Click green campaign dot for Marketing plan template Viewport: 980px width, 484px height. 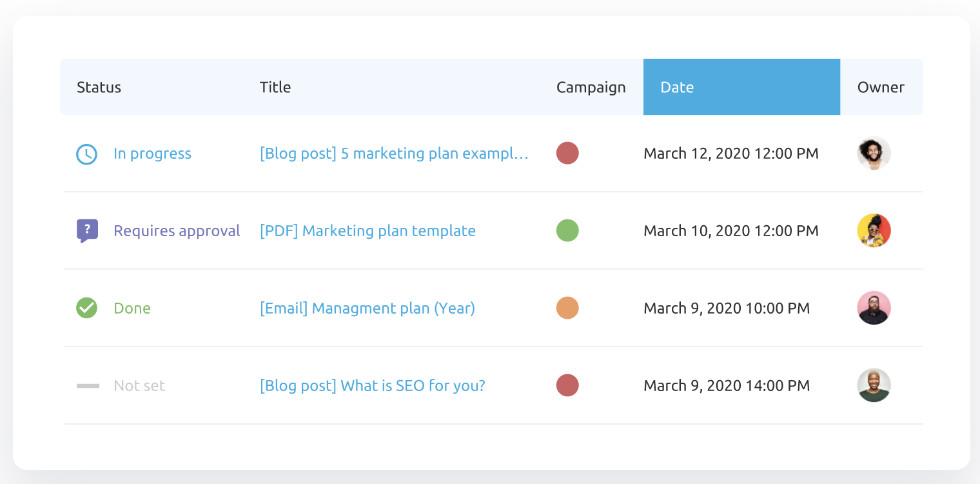567,230
